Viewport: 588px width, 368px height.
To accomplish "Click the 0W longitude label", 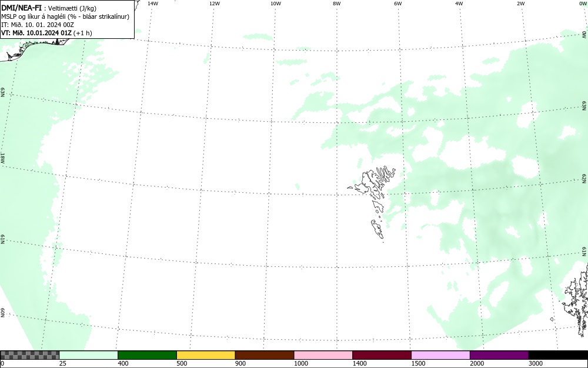I will pyautogui.click(x=582, y=4).
